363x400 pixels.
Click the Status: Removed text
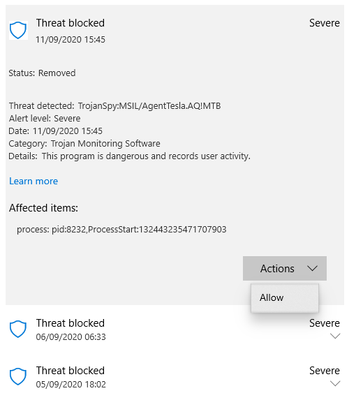pyautogui.click(x=42, y=73)
